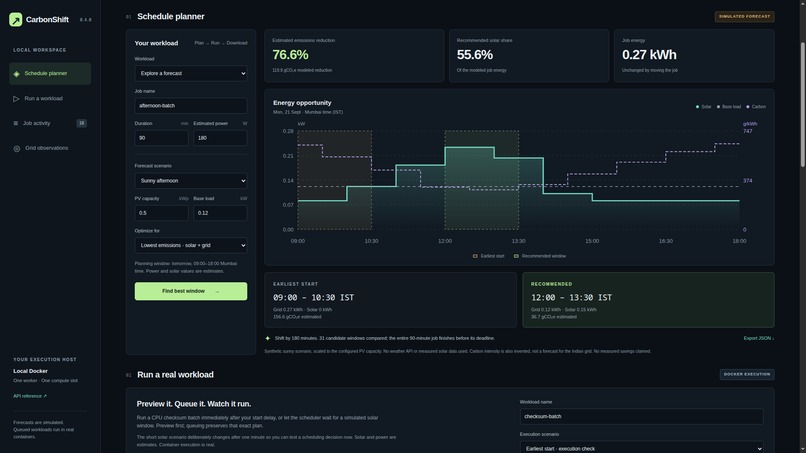Open the Job activity page
The height and width of the screenshot is (453, 806).
coord(50,123)
